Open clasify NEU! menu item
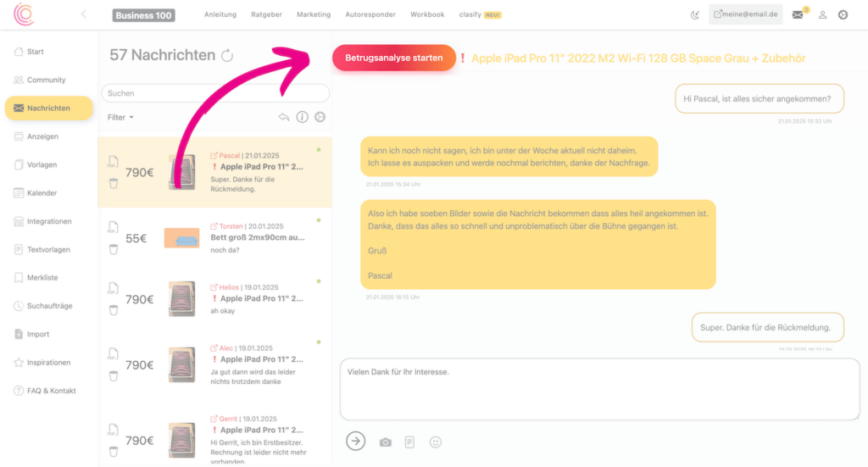The width and height of the screenshot is (868, 467). pos(480,15)
